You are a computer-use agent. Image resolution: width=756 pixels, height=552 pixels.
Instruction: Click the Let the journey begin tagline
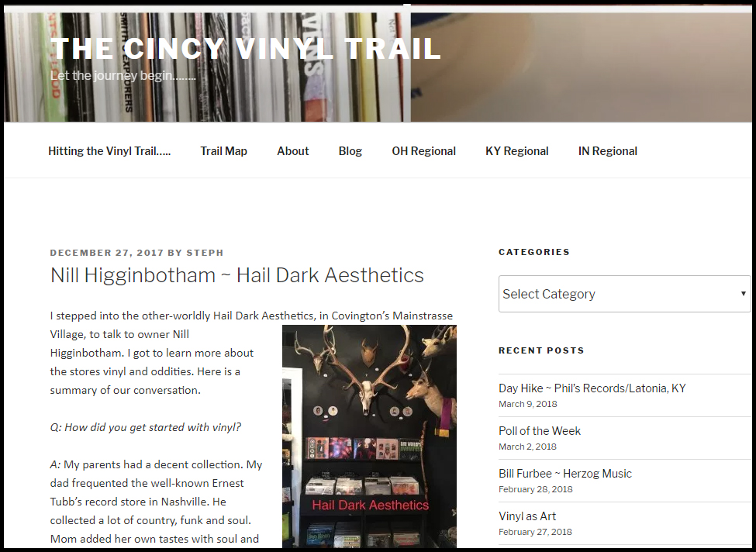pos(123,76)
